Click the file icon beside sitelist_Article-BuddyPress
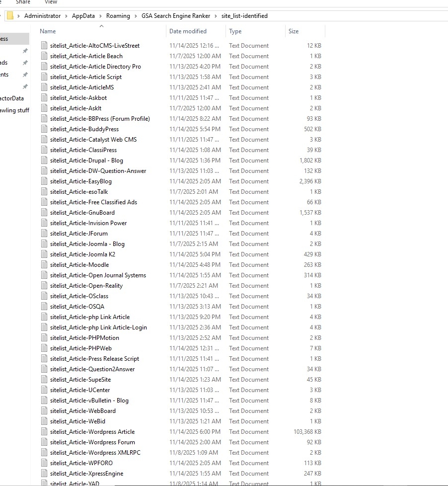The height and width of the screenshot is (486, 448). click(x=44, y=129)
